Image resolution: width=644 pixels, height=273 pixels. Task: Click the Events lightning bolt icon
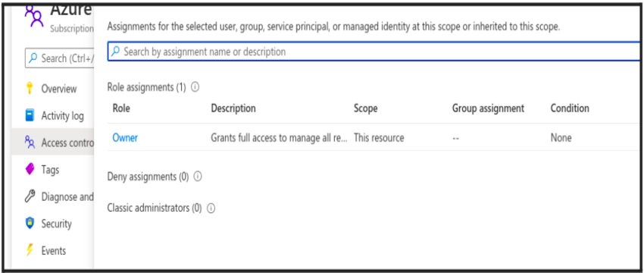tap(30, 250)
